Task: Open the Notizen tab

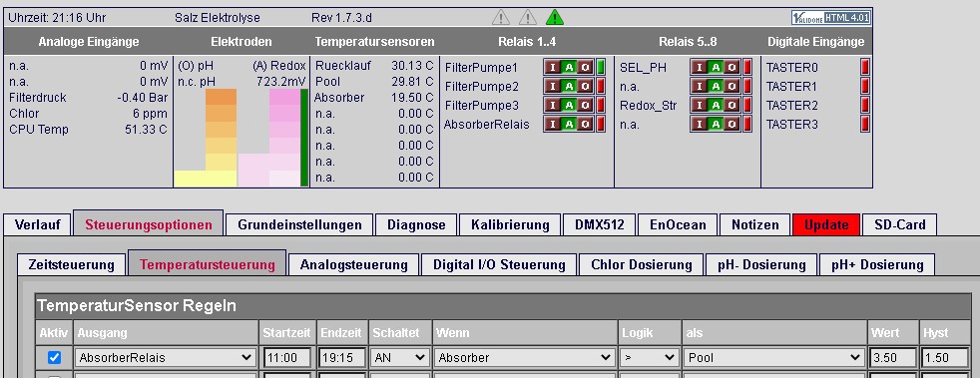Action: pos(755,225)
